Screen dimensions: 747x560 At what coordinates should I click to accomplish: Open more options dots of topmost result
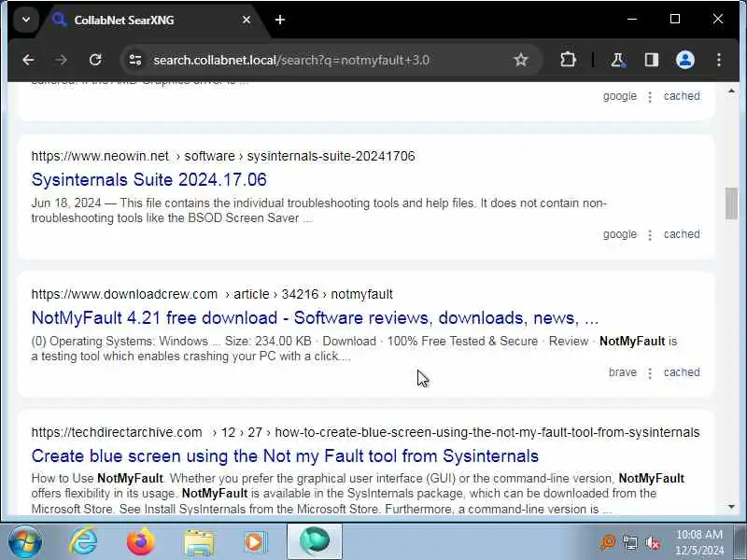point(650,97)
